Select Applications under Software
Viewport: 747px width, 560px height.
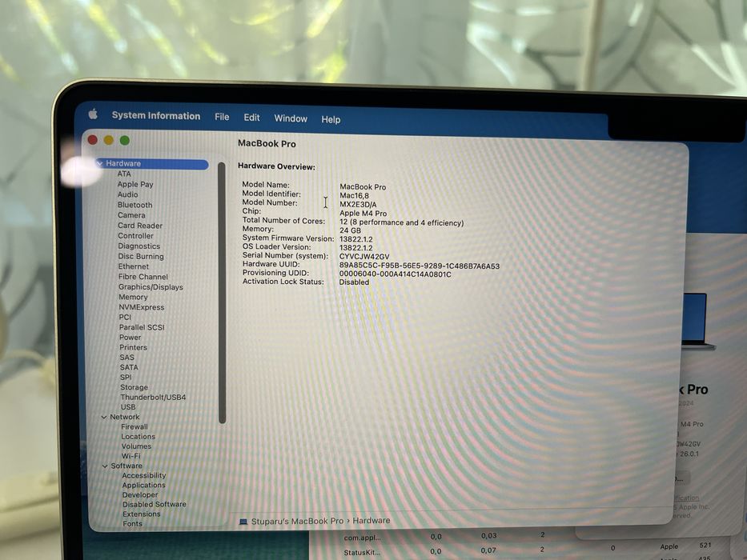[x=143, y=486]
